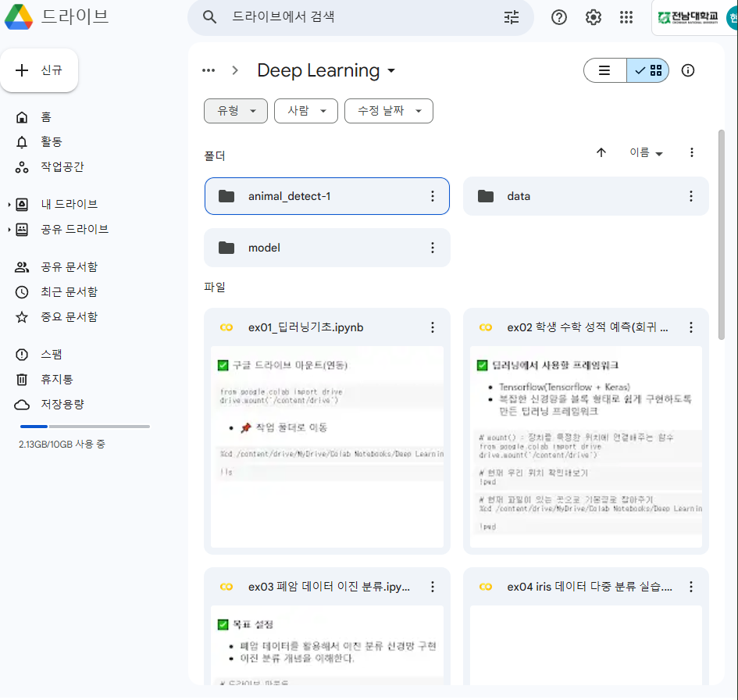Click the storage usage progress bar

[x=84, y=427]
